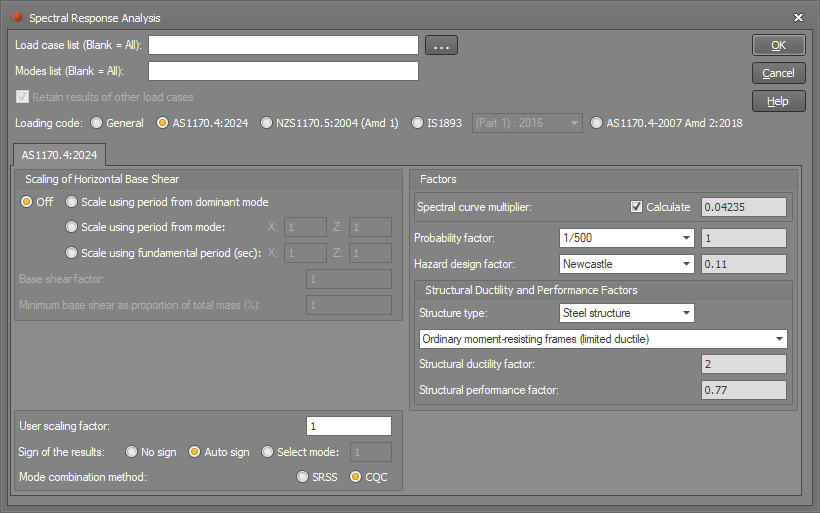Close the Spectral Response Analysis dialog
Viewport: 820px width, 513px height.
[x=798, y=17]
